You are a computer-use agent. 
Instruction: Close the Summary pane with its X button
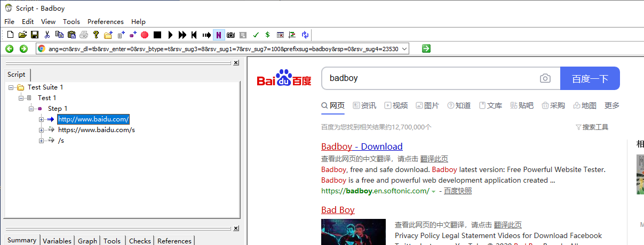[x=236, y=228]
